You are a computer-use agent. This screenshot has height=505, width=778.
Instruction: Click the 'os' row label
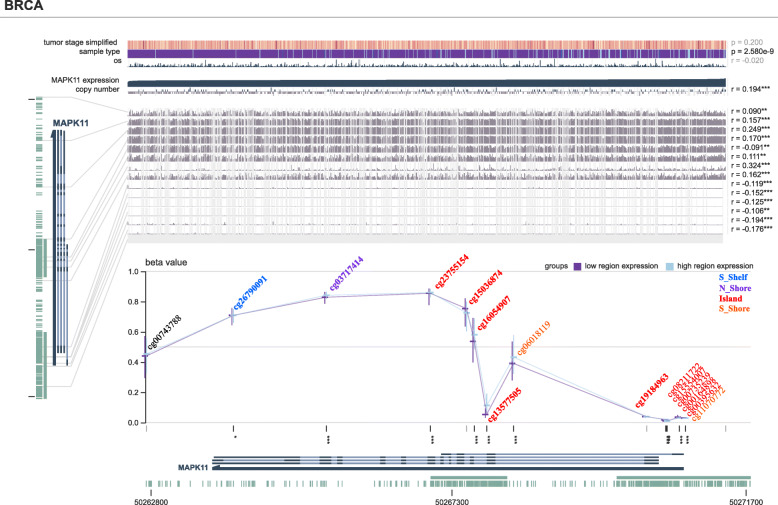117,61
